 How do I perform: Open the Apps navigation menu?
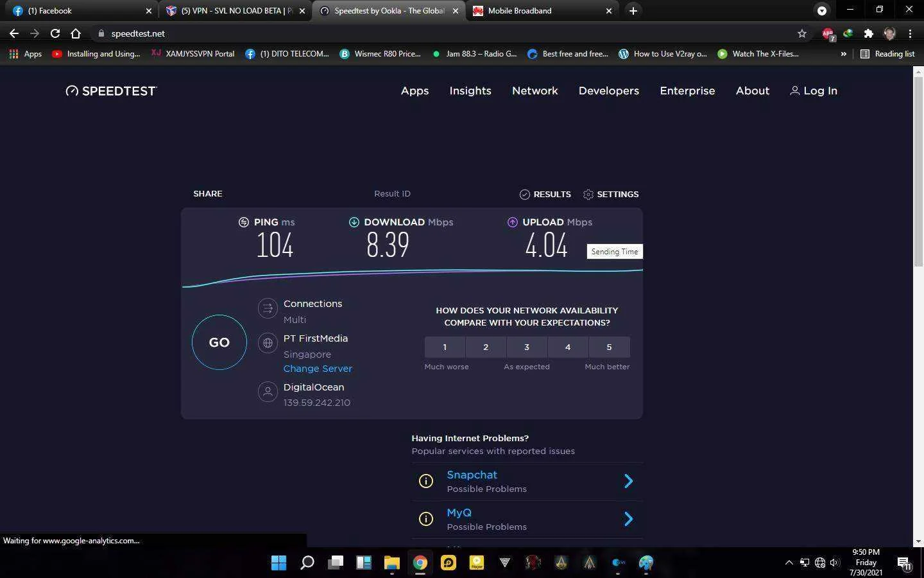point(415,91)
